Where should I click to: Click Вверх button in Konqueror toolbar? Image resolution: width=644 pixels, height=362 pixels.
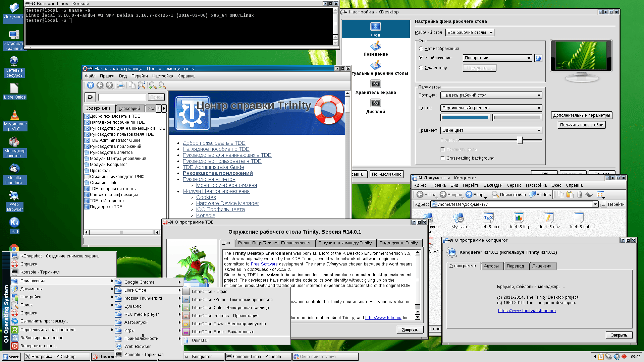pos(476,195)
